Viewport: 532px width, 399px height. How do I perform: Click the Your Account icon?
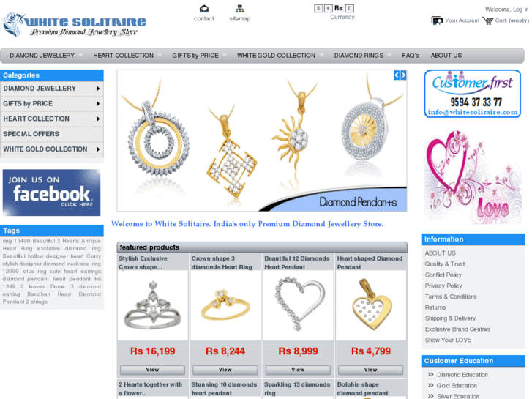click(437, 20)
